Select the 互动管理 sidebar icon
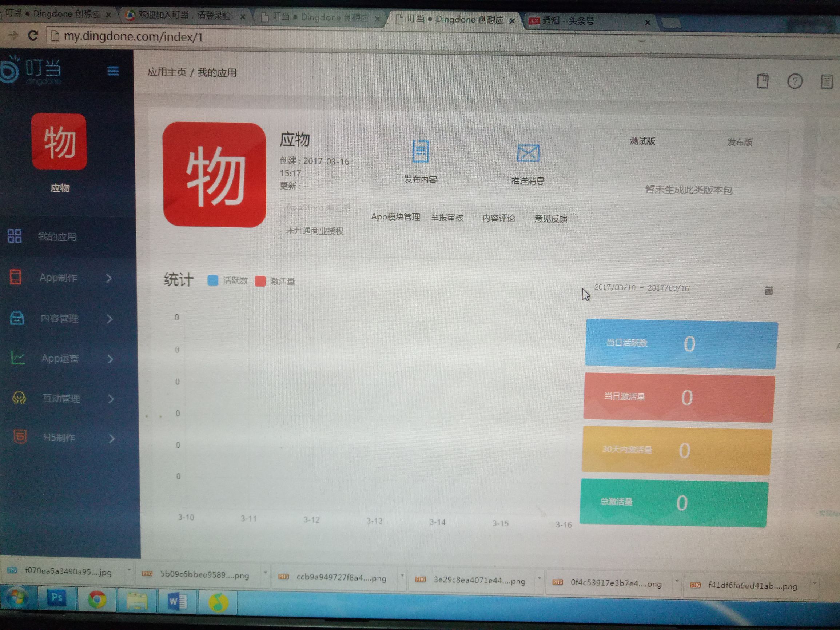Image resolution: width=840 pixels, height=630 pixels. pos(18,399)
